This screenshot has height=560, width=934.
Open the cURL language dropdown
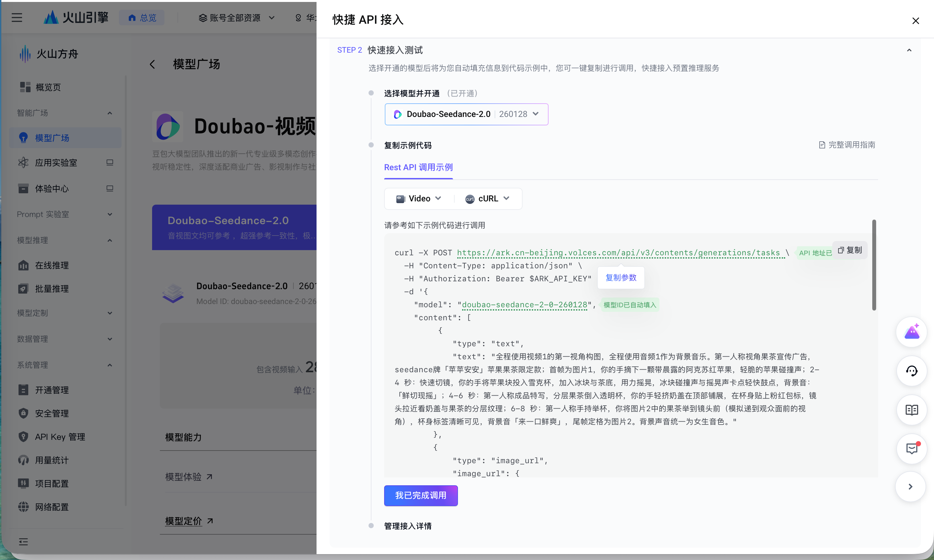487,198
